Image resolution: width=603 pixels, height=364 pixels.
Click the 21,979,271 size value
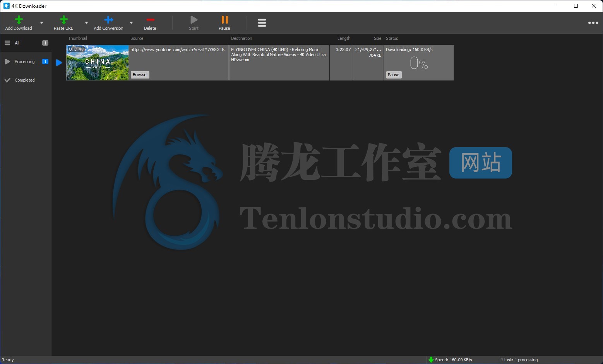point(368,50)
